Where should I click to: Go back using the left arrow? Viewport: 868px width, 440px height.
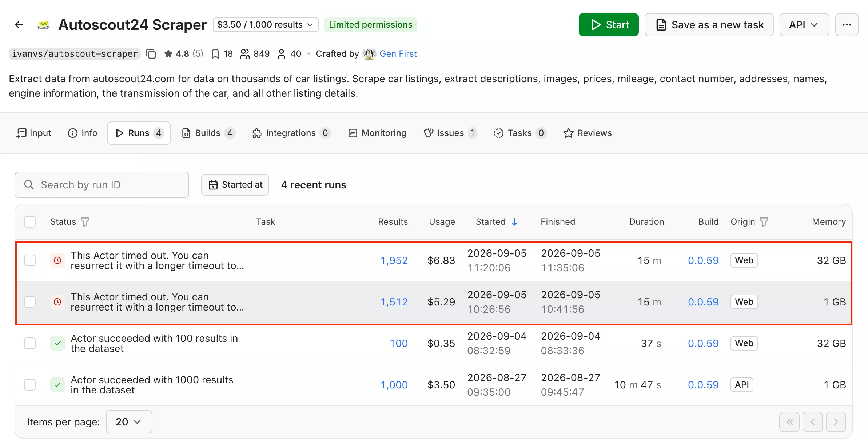point(19,25)
